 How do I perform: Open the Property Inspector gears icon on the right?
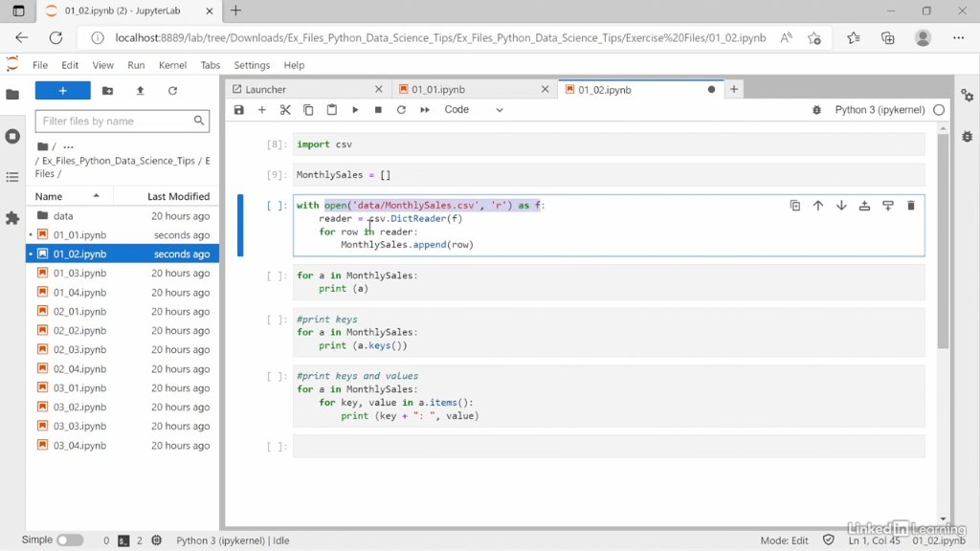(968, 95)
